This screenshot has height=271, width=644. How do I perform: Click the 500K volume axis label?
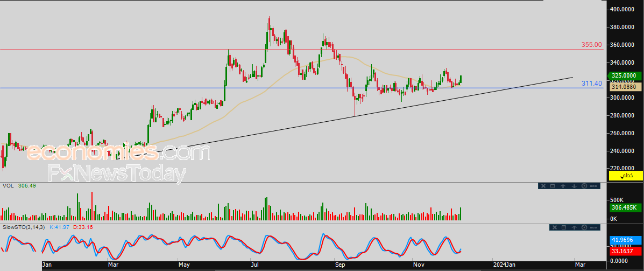618,199
